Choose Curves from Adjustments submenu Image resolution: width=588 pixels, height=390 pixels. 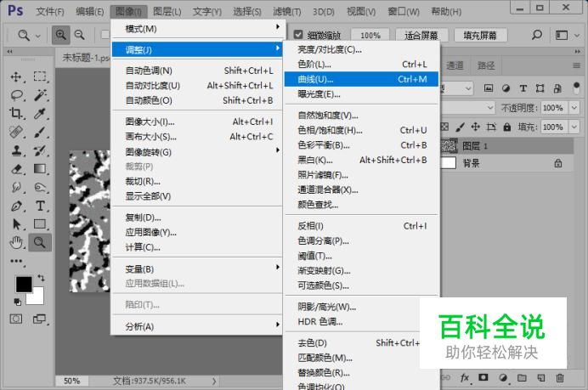pos(361,79)
